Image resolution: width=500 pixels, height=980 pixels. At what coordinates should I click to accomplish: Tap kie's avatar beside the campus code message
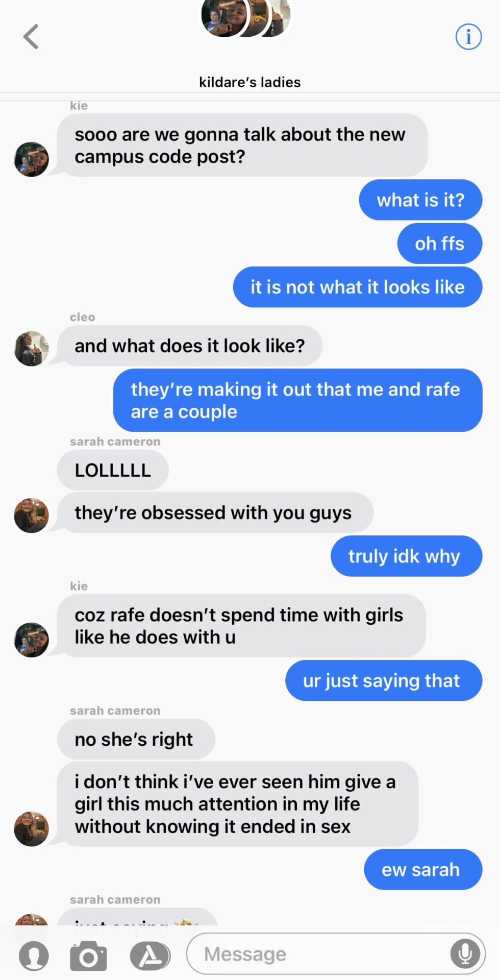[31, 159]
